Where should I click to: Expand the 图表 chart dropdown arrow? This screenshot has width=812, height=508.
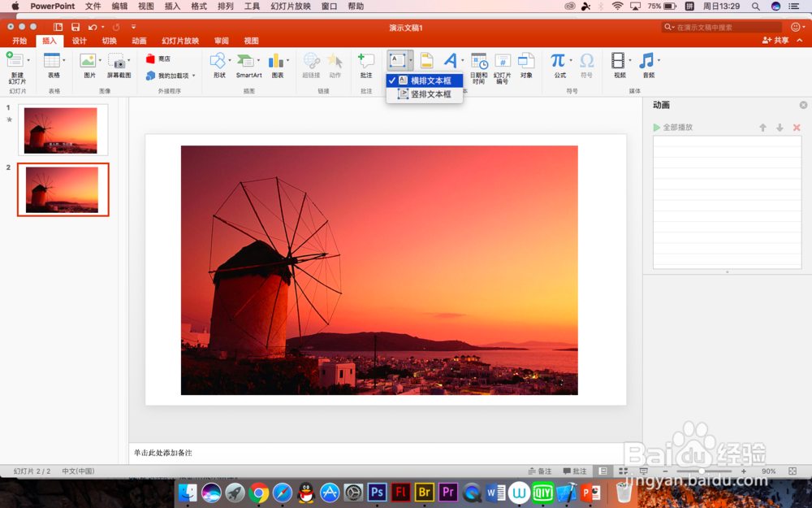coord(288,61)
